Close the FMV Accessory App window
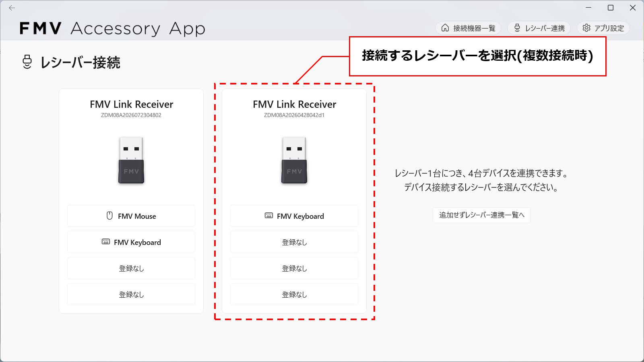The width and height of the screenshot is (644, 362). (x=633, y=8)
